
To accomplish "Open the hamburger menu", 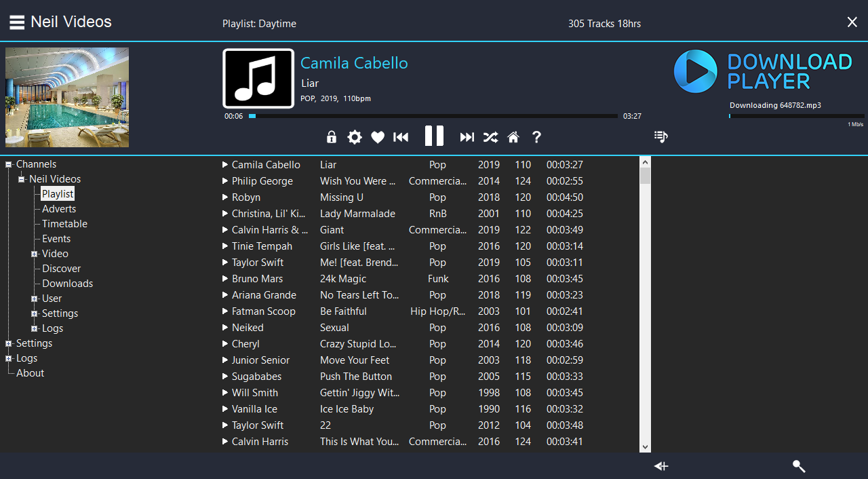I will 17,22.
